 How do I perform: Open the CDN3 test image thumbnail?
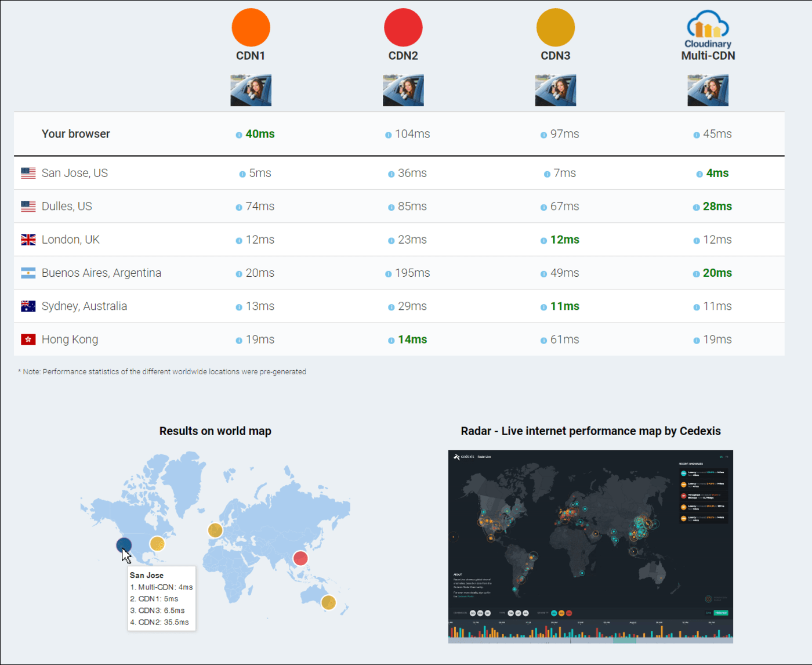(556, 90)
